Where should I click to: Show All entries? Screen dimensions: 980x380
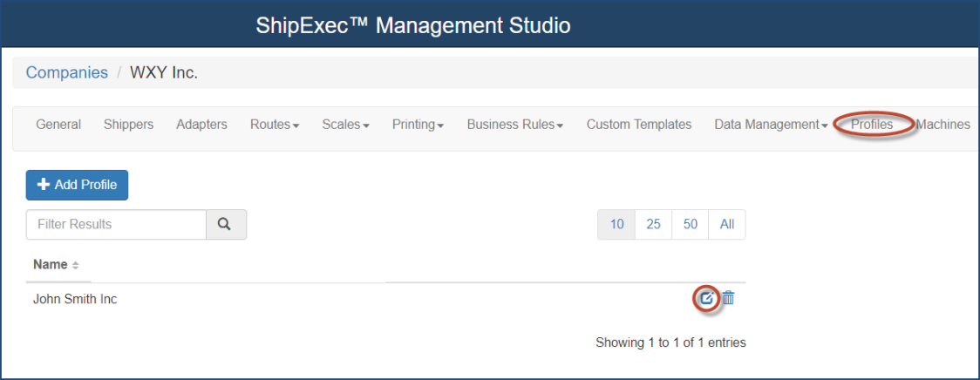pyautogui.click(x=727, y=224)
